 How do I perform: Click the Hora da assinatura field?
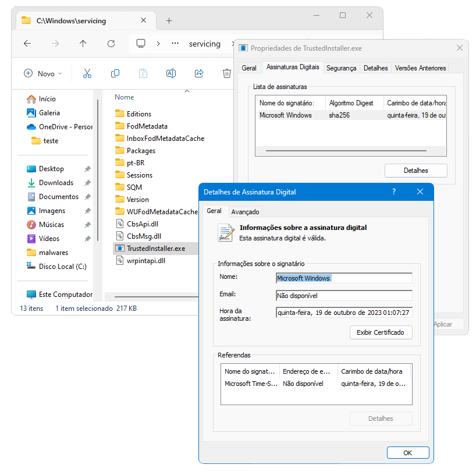point(344,313)
